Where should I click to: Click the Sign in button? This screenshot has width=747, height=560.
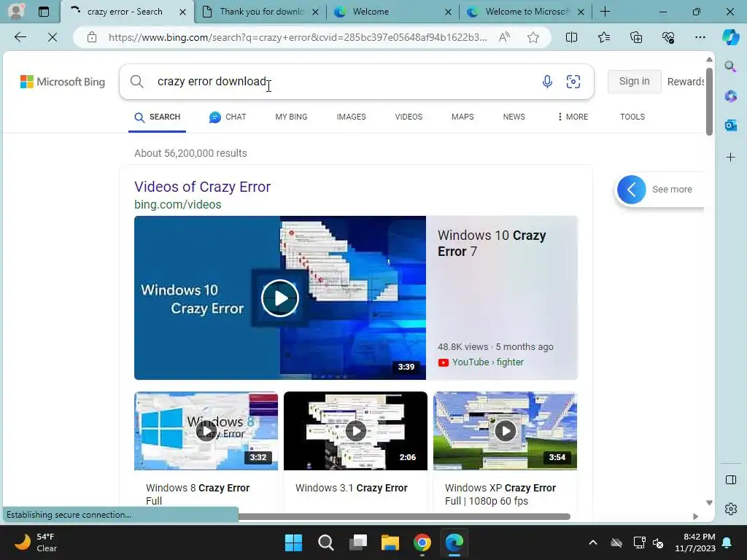[x=634, y=82]
